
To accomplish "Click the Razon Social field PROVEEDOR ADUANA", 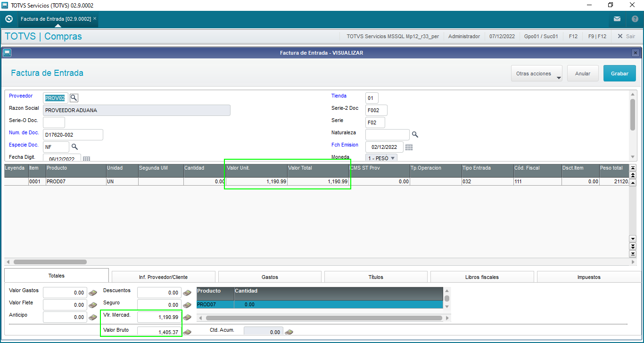I will click(x=137, y=110).
